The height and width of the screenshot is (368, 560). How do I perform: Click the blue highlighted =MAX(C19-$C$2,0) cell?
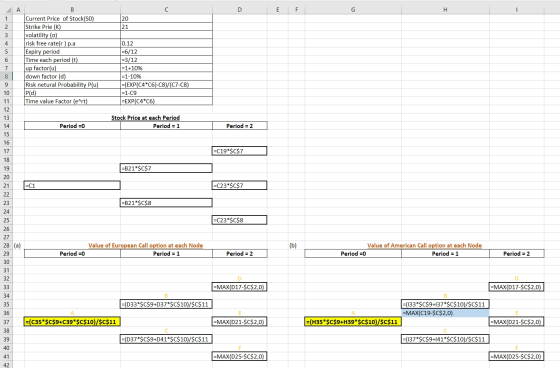(x=445, y=313)
